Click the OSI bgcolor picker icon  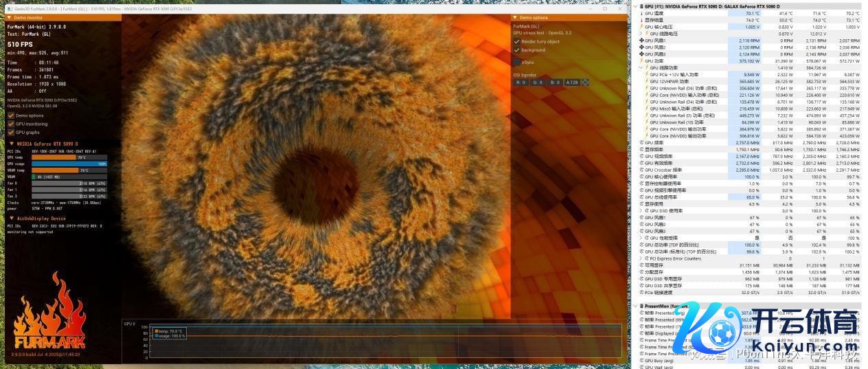click(x=586, y=82)
